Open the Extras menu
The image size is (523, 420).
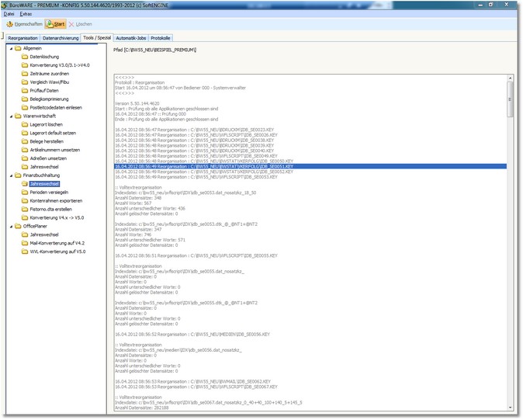(26, 14)
